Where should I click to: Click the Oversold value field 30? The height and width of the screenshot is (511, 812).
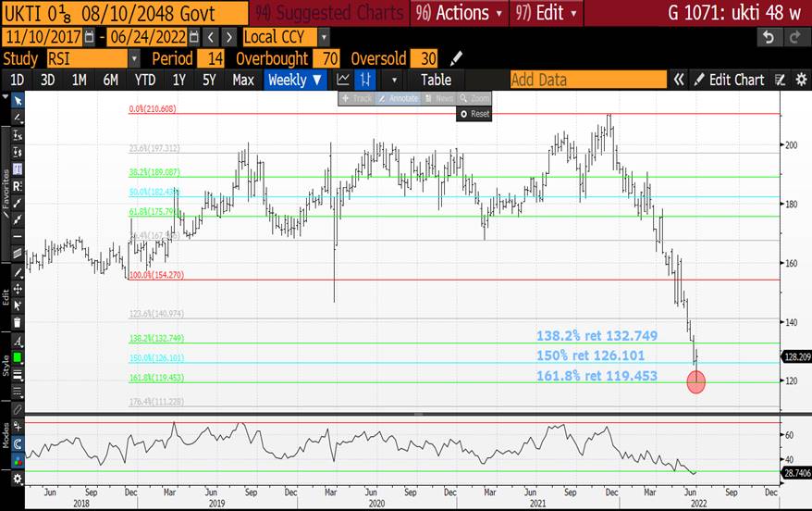[424, 58]
